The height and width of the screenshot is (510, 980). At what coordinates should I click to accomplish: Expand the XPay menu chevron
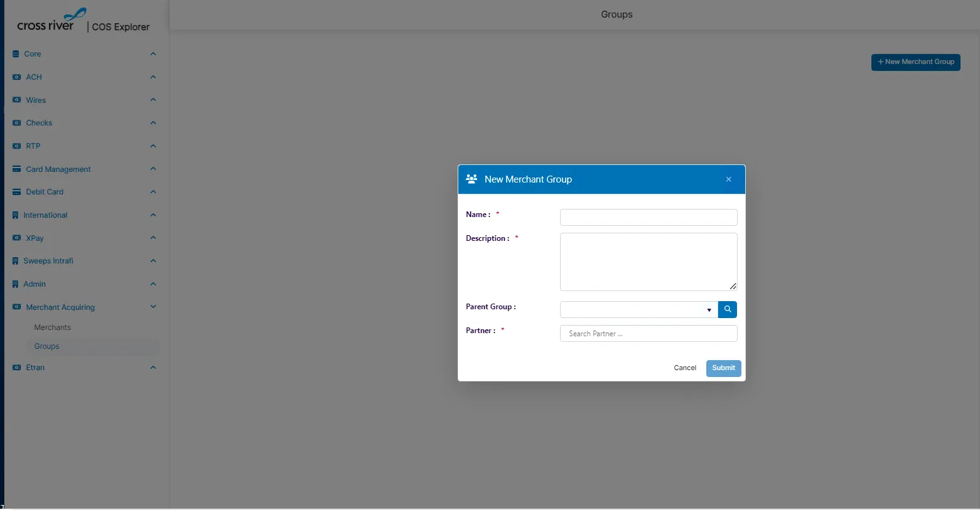point(153,238)
